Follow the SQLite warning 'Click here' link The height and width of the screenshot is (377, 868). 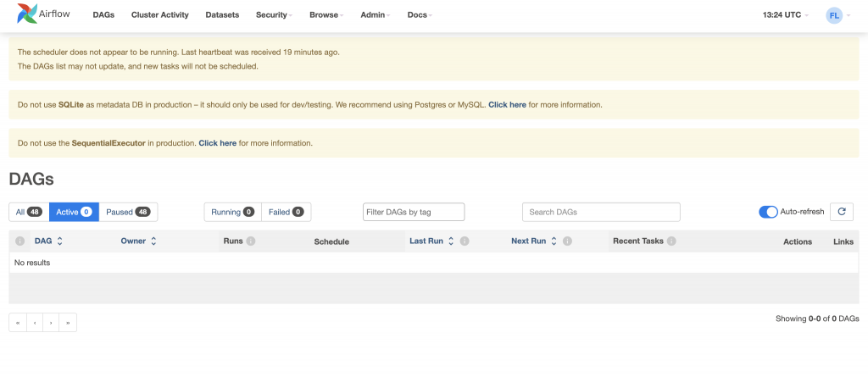pyautogui.click(x=507, y=105)
